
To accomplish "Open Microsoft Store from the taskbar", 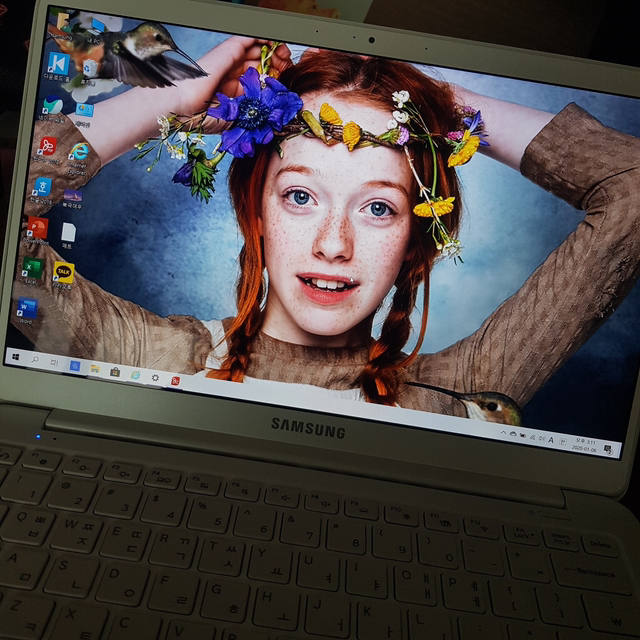I will [x=115, y=372].
